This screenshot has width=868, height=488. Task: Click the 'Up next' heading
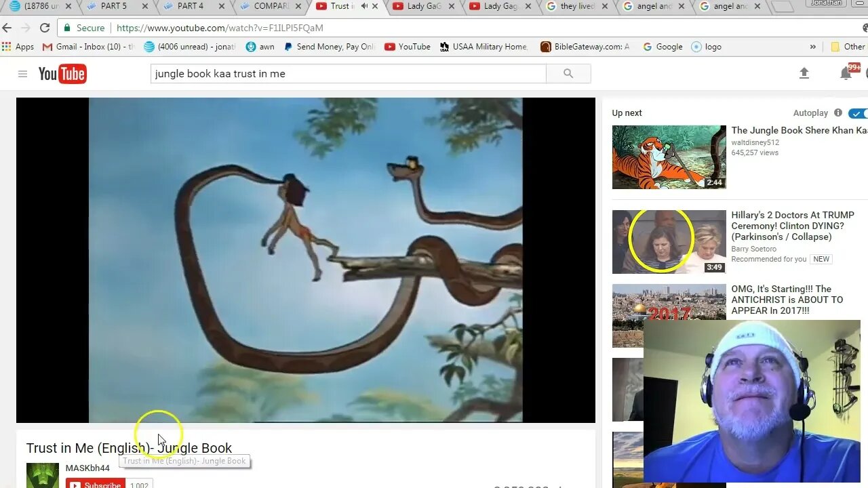[627, 113]
